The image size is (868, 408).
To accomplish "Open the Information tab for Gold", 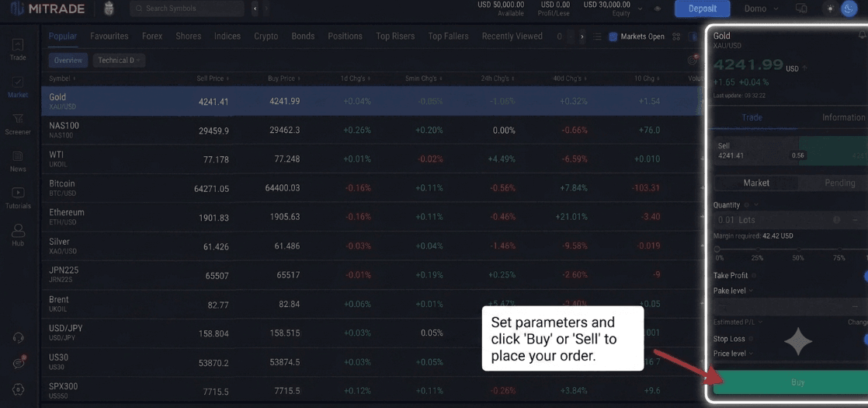I will [842, 117].
